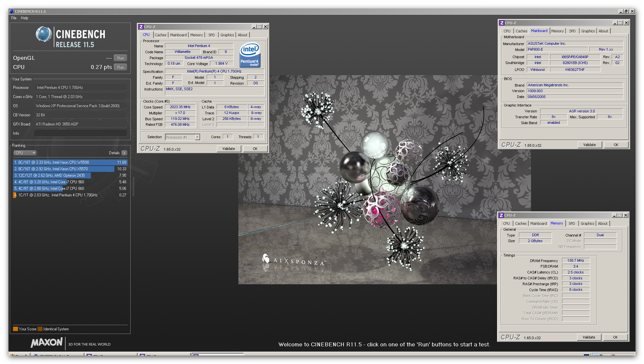
Task: Click the BIOS date 09/05/2005 value
Action: pos(575,97)
